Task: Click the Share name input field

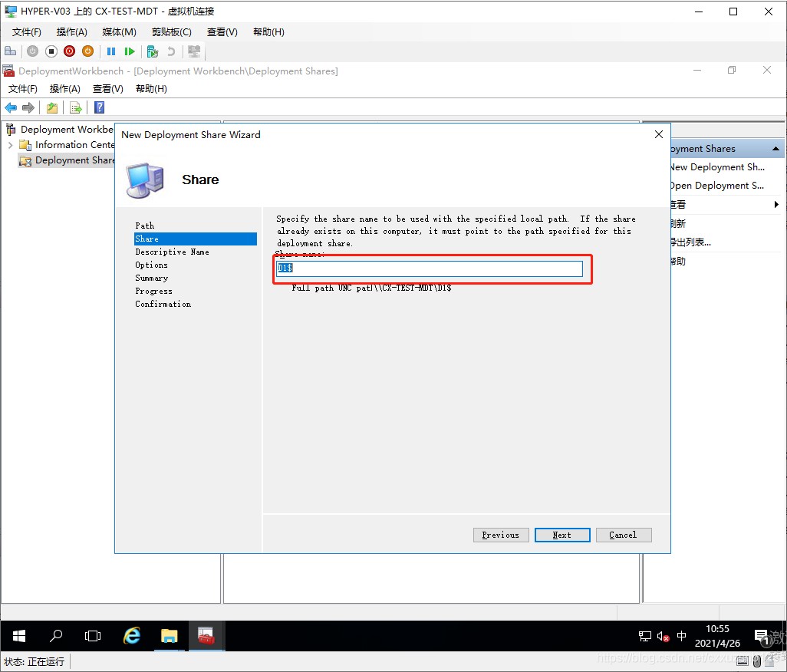Action: click(430, 268)
